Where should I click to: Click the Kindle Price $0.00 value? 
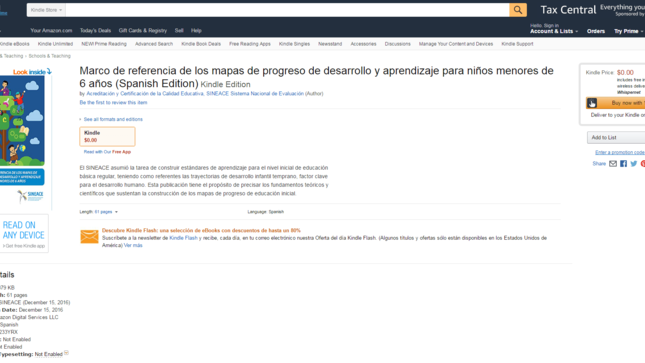coord(625,72)
